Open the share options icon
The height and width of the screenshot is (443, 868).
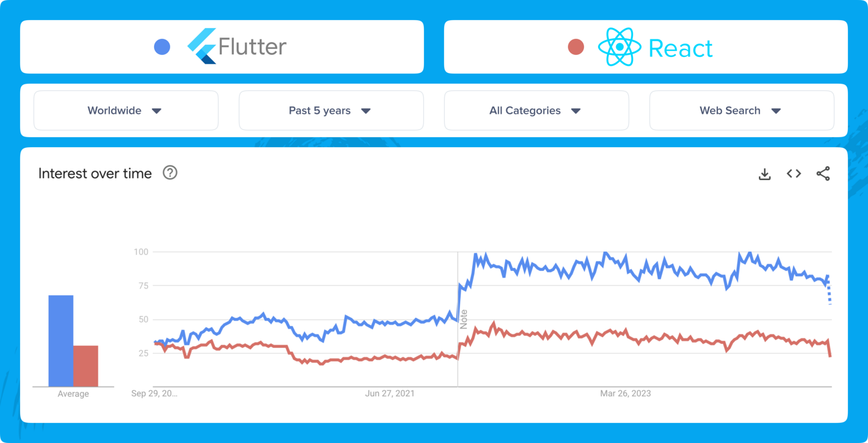pyautogui.click(x=823, y=173)
